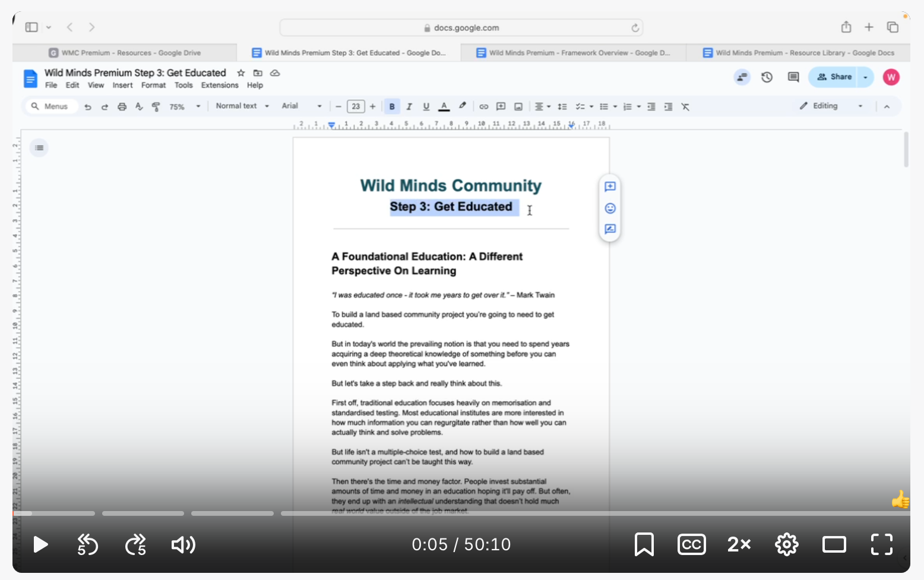Bookmark this moment in the video

click(x=644, y=544)
